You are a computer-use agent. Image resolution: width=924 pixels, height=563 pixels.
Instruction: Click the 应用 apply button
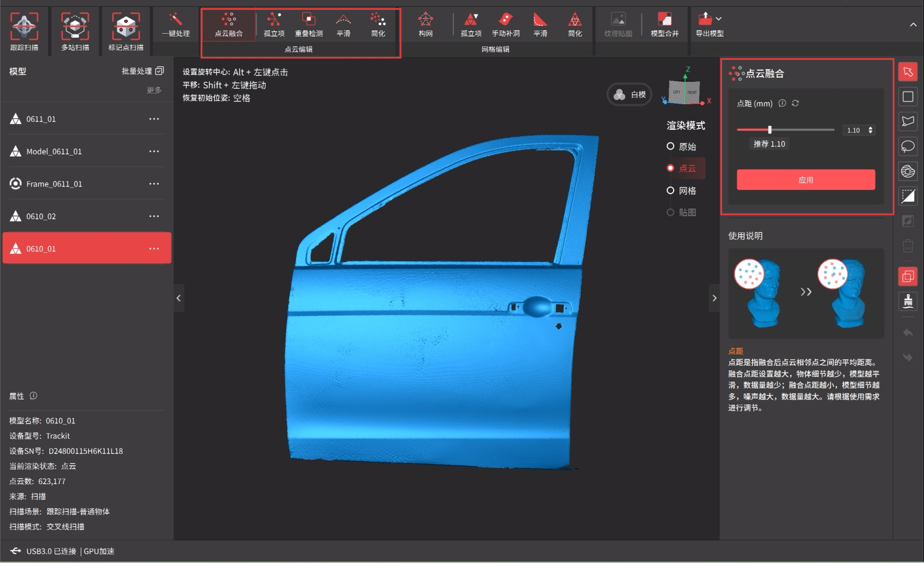pos(805,180)
